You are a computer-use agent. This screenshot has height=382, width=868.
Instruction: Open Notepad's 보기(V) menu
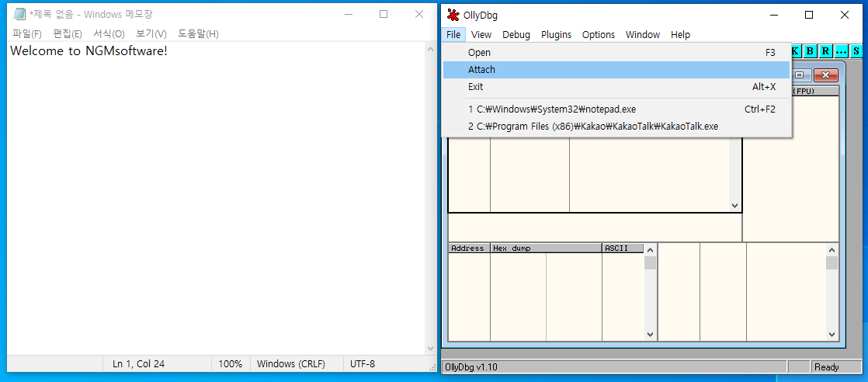[x=151, y=33]
